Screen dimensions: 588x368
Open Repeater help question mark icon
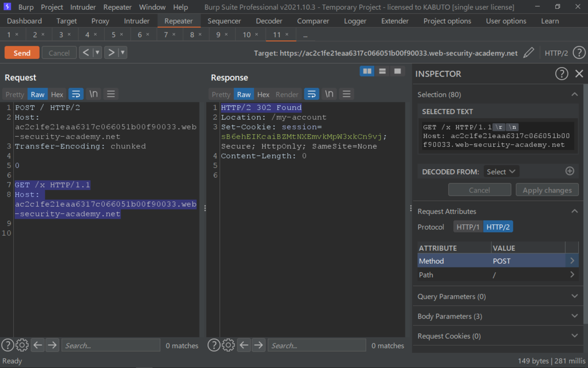click(579, 53)
